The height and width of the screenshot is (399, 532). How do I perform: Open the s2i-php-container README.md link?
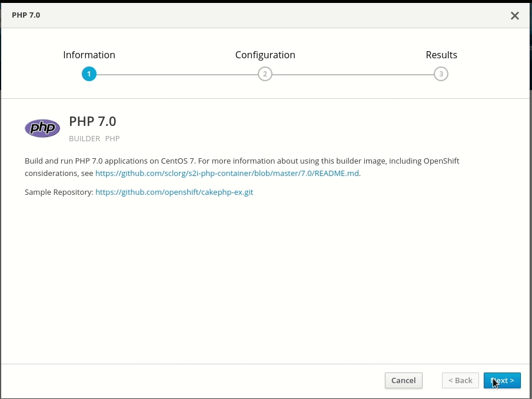pyautogui.click(x=227, y=174)
